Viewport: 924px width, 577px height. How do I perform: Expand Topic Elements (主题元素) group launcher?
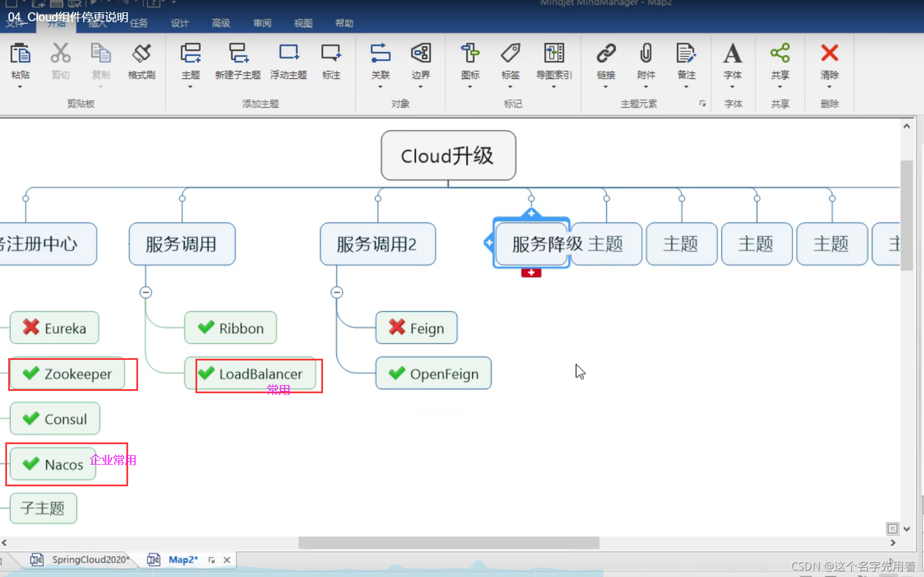[x=702, y=104]
